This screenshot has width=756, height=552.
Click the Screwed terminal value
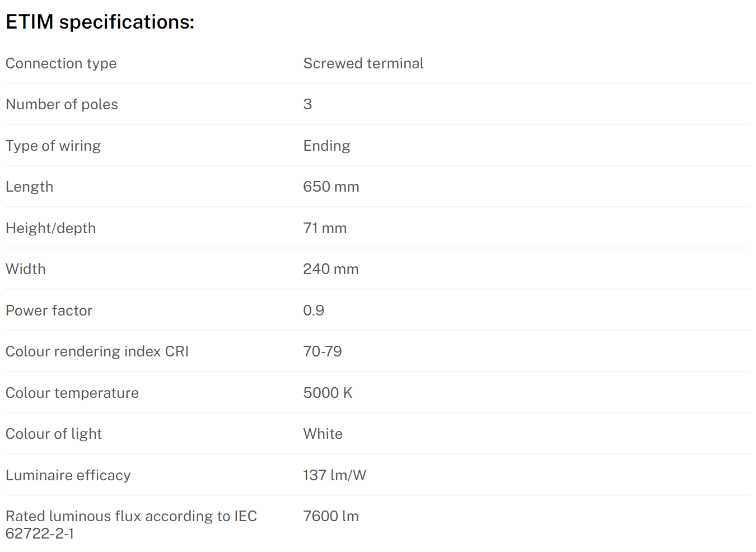(363, 63)
